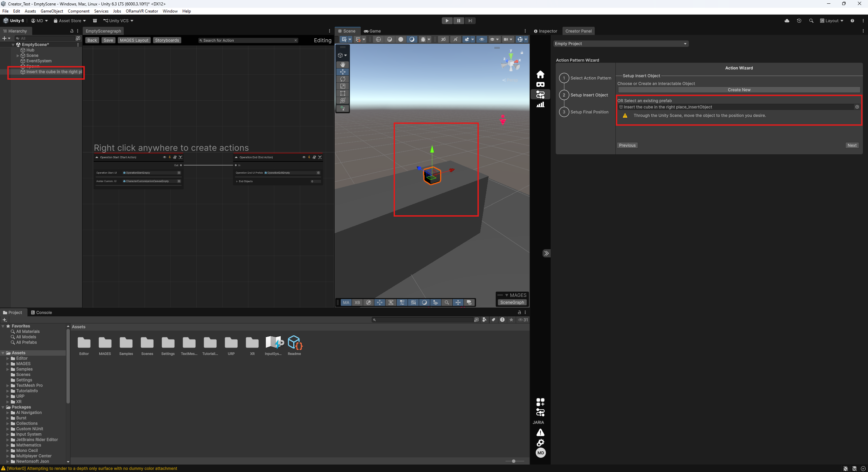
Task: Open the analytics bar chart icon
Action: pos(540,104)
